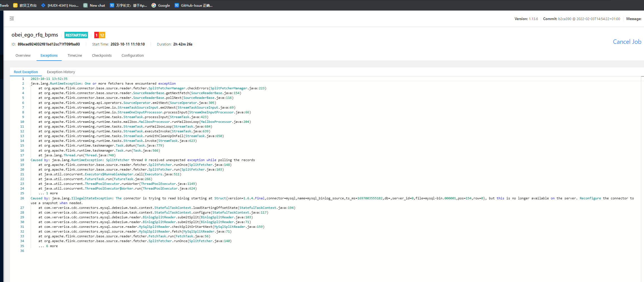
Task: Select job ID 89bced924032f81bd12cc71f709fba93
Action: tap(49, 44)
